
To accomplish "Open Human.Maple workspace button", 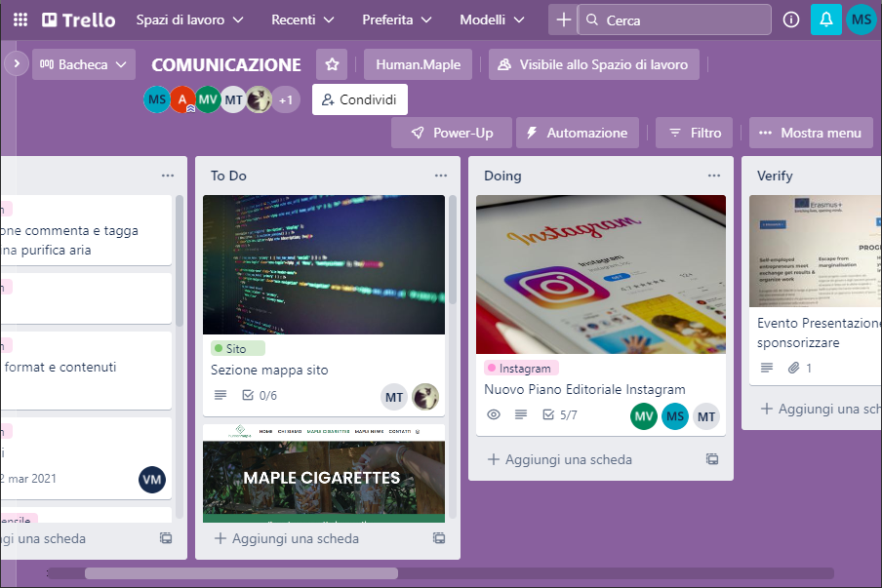I will click(x=418, y=64).
